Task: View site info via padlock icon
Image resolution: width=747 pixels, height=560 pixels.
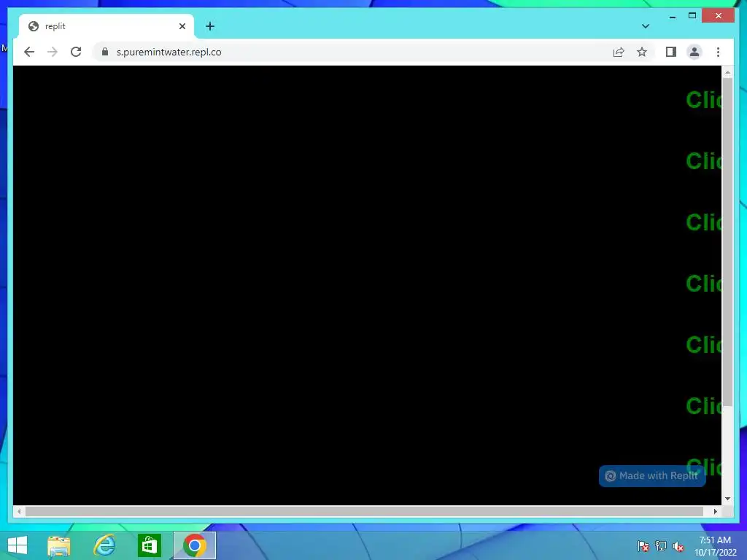Action: (x=105, y=52)
